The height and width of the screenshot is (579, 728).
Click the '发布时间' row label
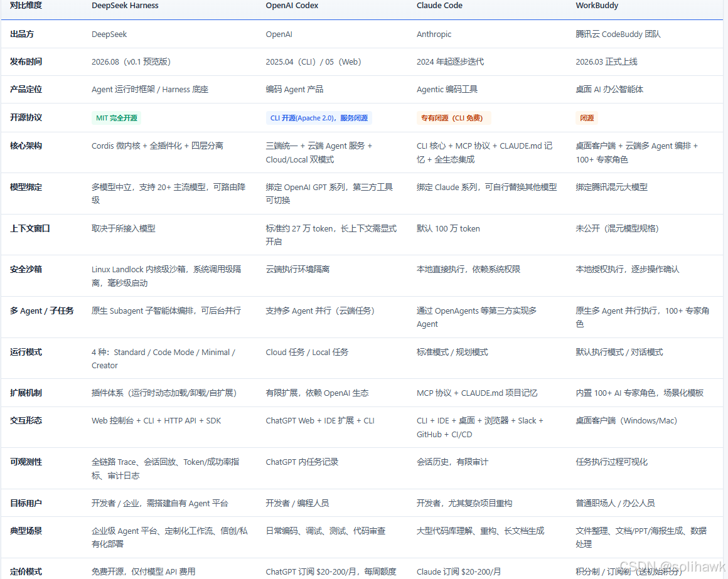tap(26, 61)
